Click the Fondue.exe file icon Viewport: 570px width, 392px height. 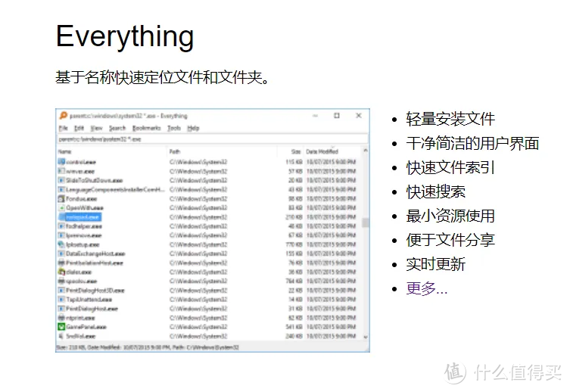tap(61, 199)
